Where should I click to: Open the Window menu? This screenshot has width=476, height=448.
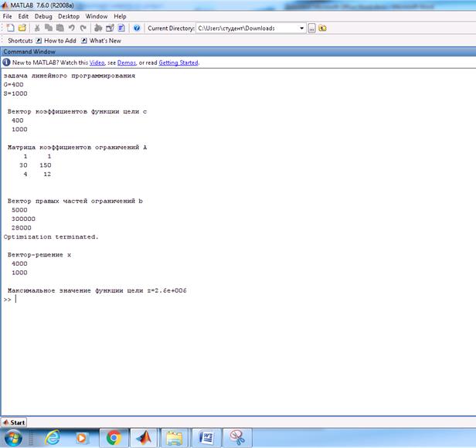tap(97, 16)
